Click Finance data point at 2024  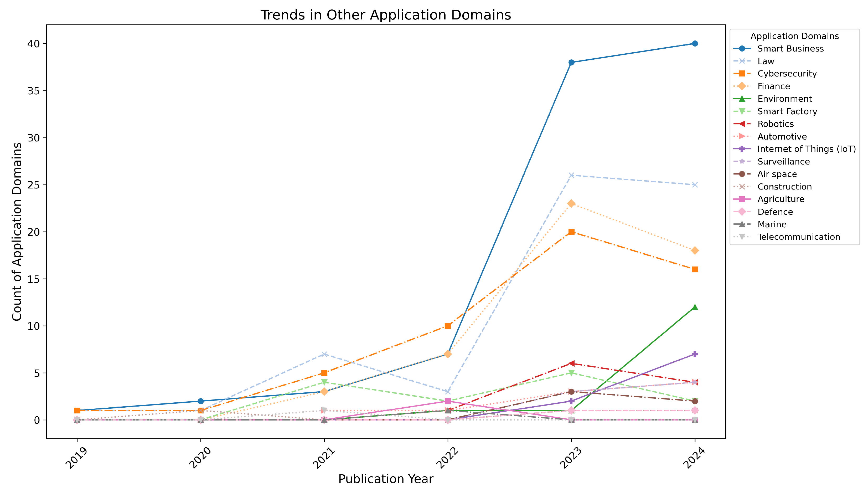[695, 251]
